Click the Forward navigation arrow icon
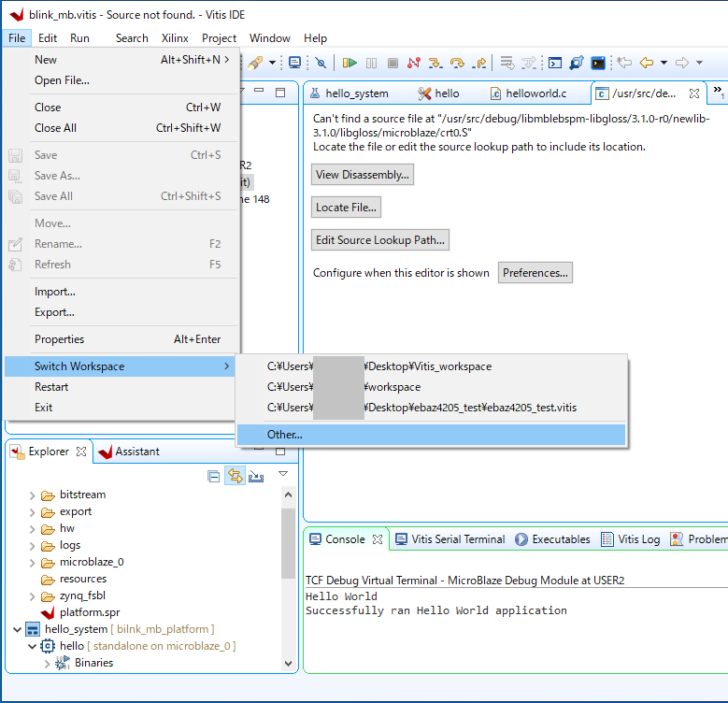 [x=682, y=63]
